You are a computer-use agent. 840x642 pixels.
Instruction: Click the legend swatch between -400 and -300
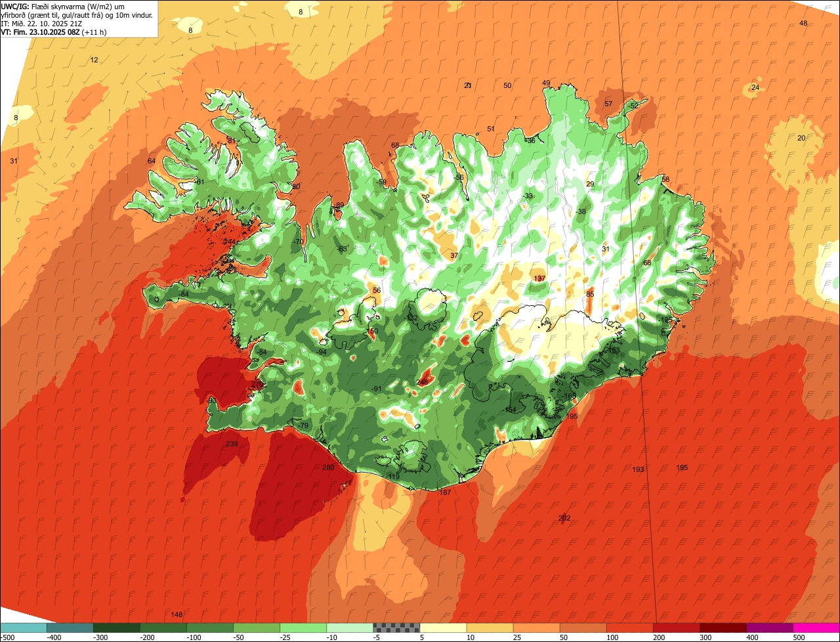point(70,628)
